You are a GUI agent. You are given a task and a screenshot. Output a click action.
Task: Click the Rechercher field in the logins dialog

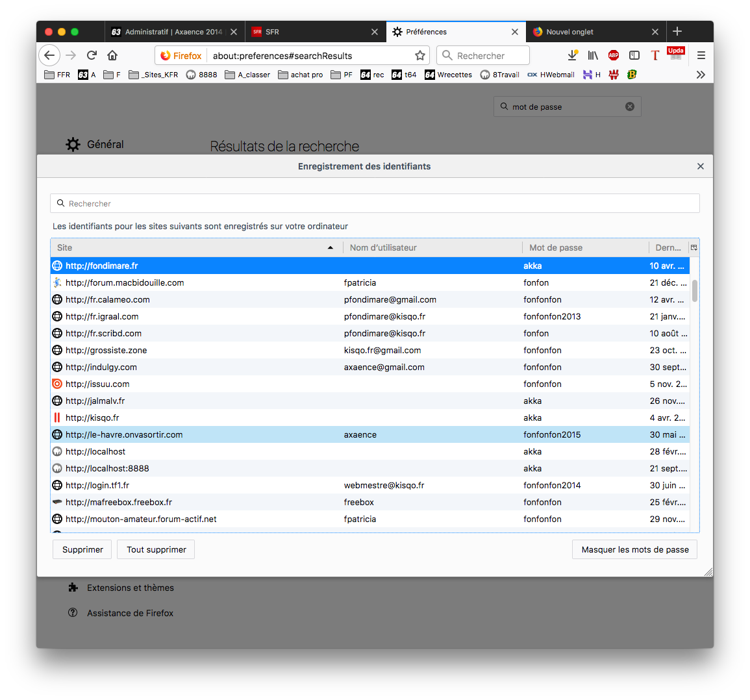point(375,203)
